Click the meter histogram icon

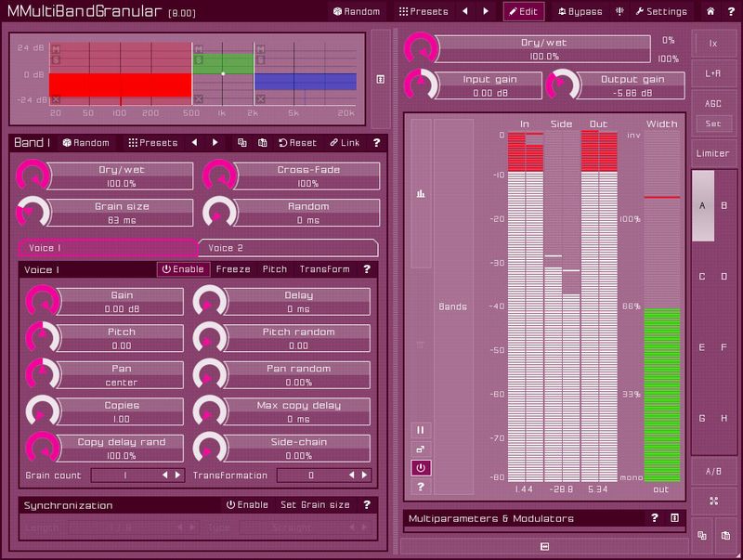(x=421, y=193)
